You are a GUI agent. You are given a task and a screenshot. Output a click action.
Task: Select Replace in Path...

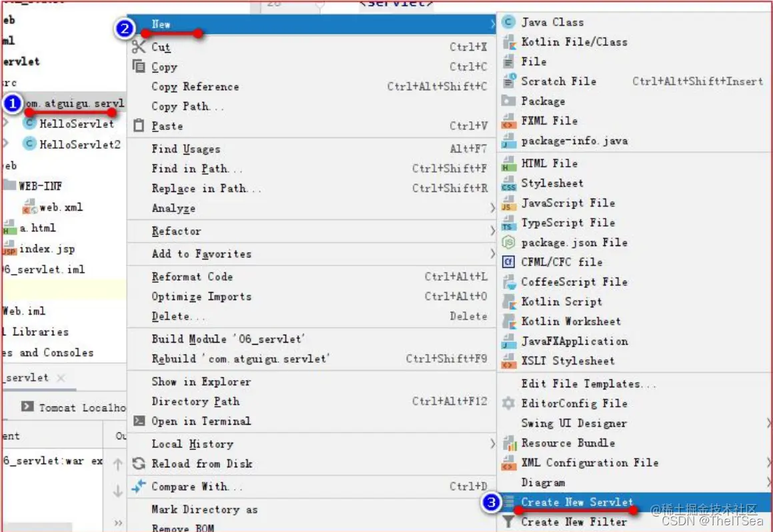point(311,188)
